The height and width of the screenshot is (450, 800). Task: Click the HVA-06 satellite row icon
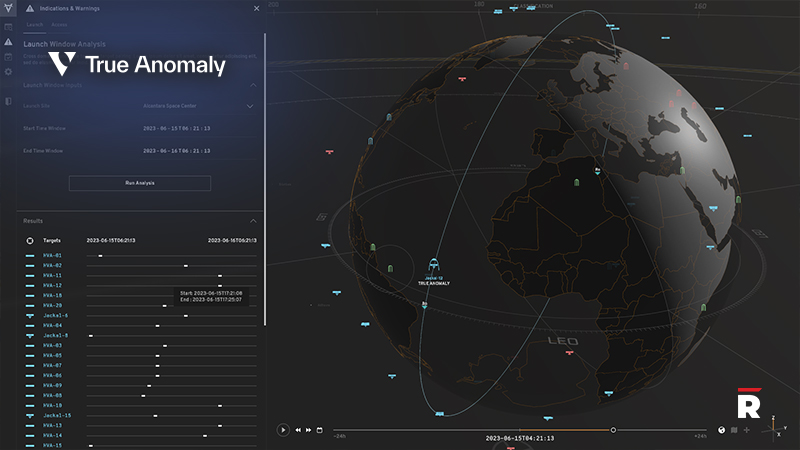pyautogui.click(x=30, y=376)
